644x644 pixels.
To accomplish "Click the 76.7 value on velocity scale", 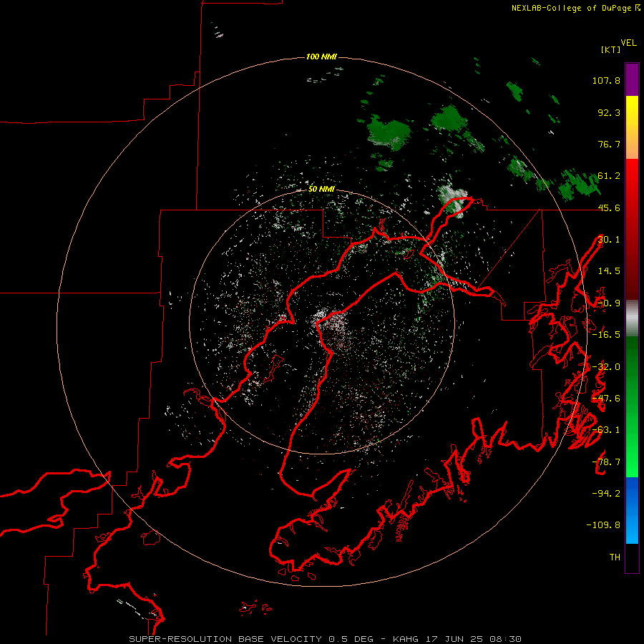I will [x=609, y=144].
